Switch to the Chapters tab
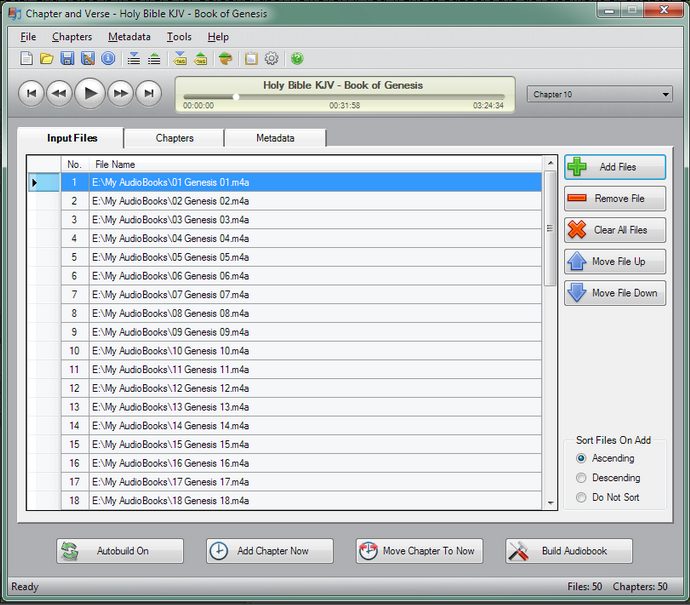This screenshot has height=605, width=690. tap(174, 138)
